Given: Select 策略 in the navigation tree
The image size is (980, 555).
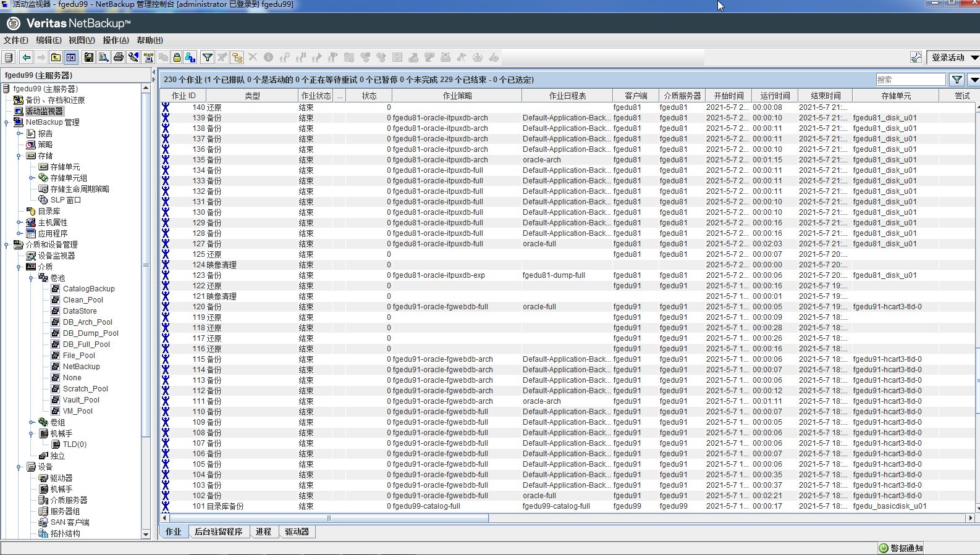Looking at the screenshot, I should tap(45, 144).
